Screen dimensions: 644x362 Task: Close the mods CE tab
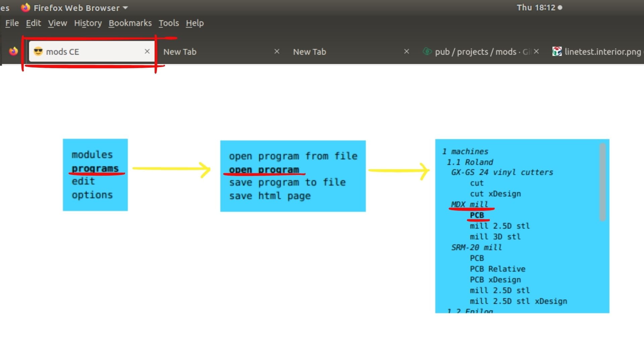[x=147, y=51]
